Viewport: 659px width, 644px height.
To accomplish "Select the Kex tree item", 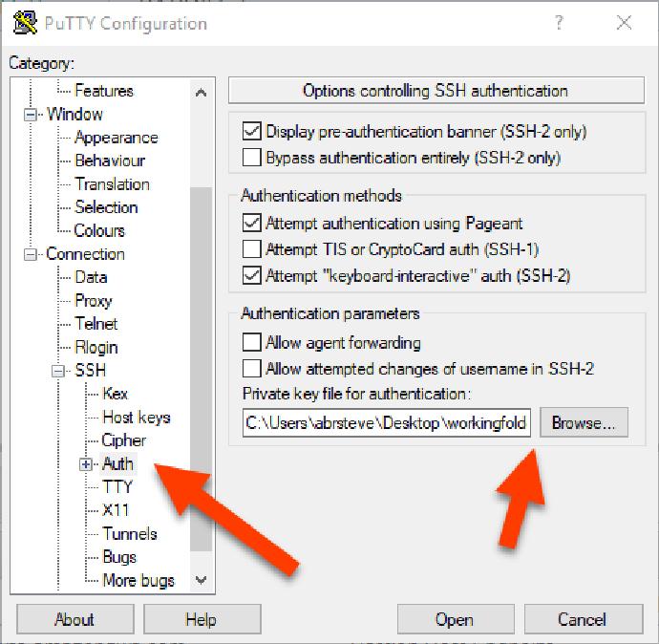I will [x=116, y=394].
